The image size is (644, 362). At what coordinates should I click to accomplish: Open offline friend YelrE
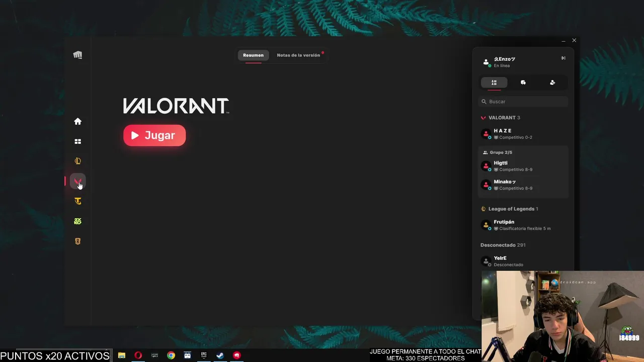(523, 261)
